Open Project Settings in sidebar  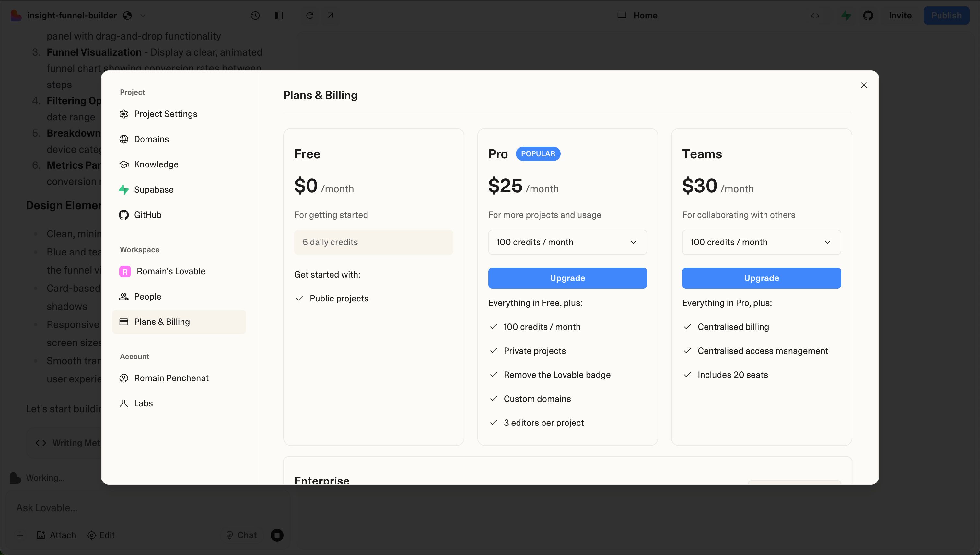click(179, 114)
